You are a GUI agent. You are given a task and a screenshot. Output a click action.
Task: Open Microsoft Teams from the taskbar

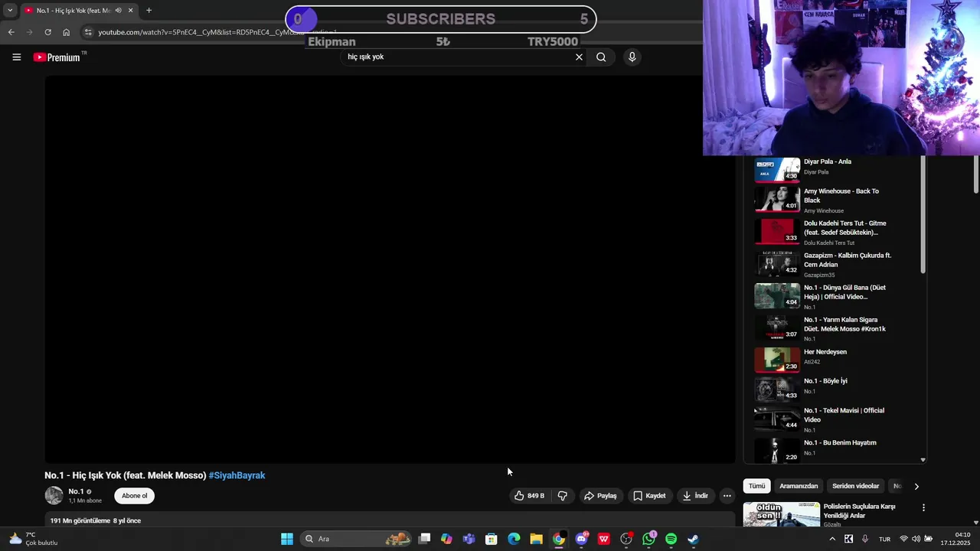pyautogui.click(x=469, y=539)
